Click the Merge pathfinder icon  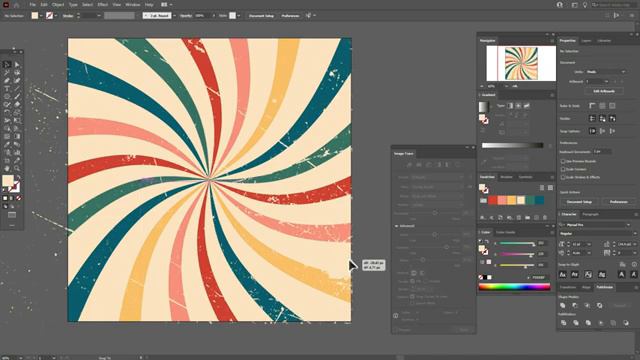588,323
